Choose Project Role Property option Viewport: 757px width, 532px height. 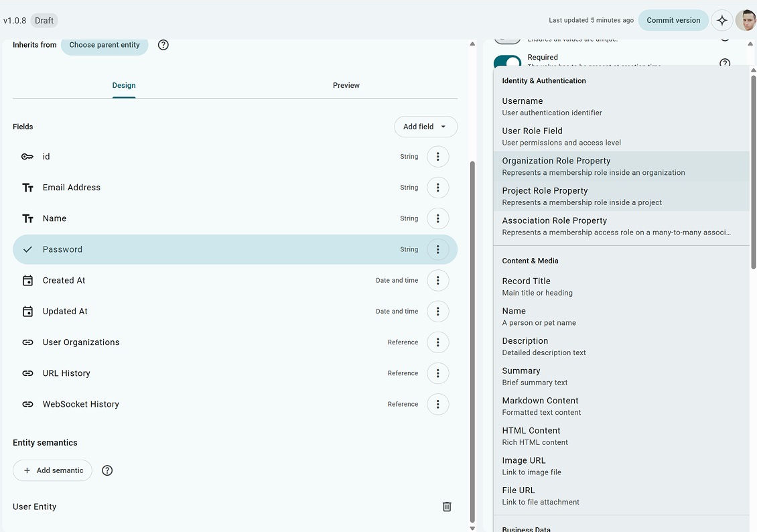click(621, 196)
